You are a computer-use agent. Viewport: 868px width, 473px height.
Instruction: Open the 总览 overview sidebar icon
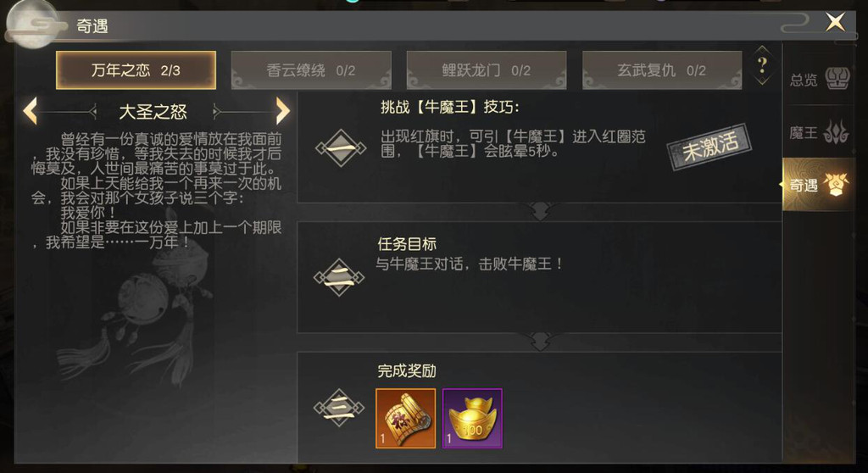point(819,79)
